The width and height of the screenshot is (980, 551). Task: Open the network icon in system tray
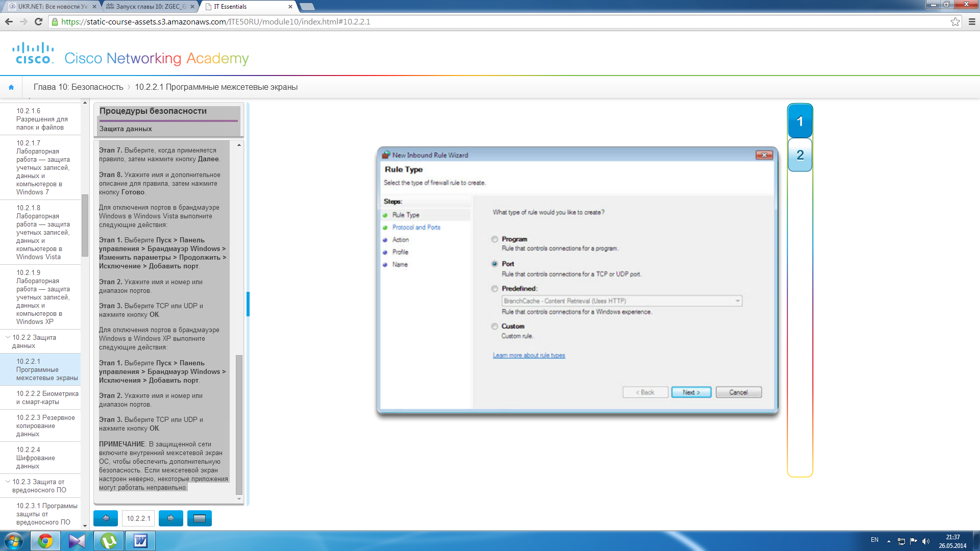pos(901,541)
